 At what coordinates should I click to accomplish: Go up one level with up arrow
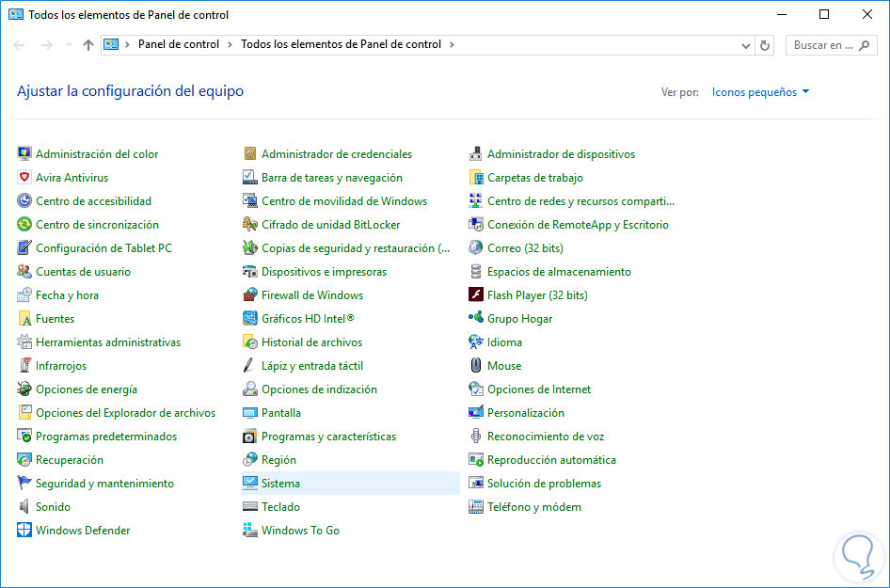click(88, 45)
